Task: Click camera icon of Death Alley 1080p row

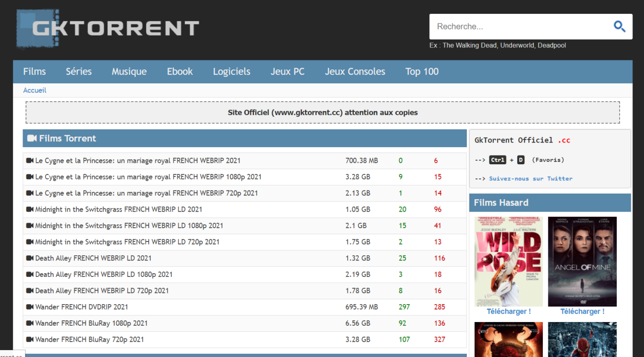Action: click(30, 274)
